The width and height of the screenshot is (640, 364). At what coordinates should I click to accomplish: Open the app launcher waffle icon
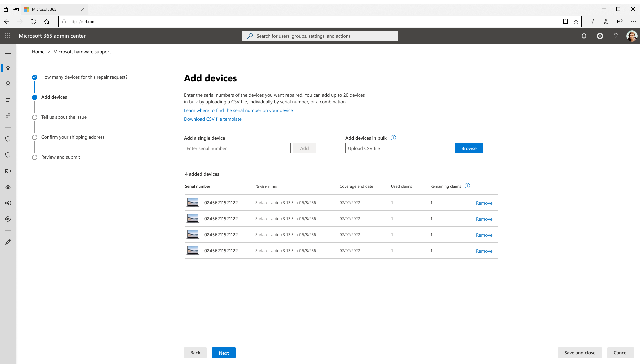pyautogui.click(x=8, y=36)
